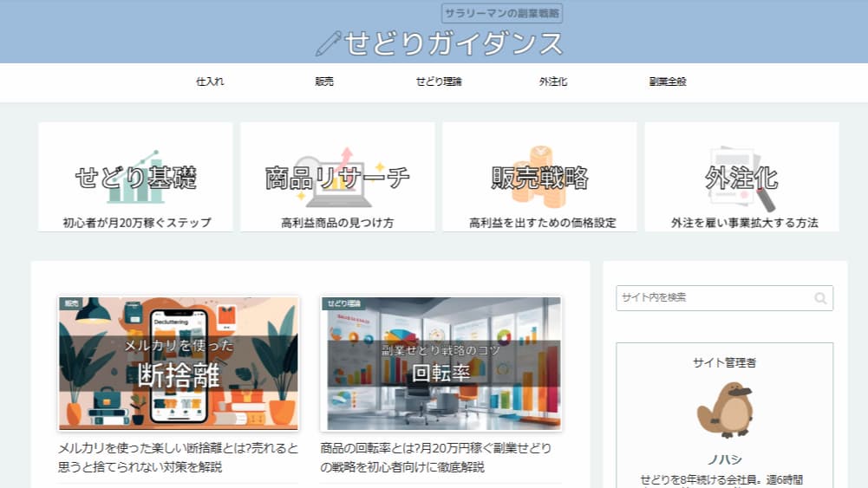Go to 外注化 in navigation bar
Image resolution: width=868 pixels, height=488 pixels.
click(553, 82)
